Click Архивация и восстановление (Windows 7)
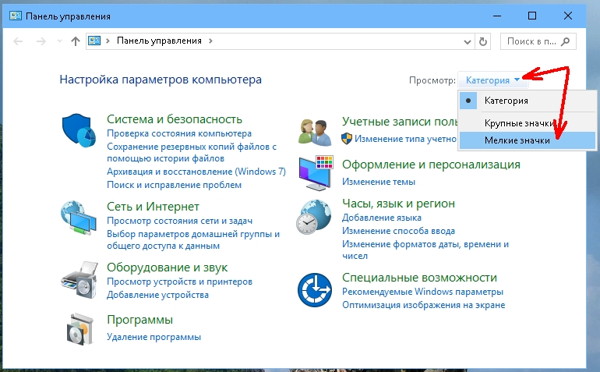This screenshot has width=600, height=372. (x=196, y=171)
